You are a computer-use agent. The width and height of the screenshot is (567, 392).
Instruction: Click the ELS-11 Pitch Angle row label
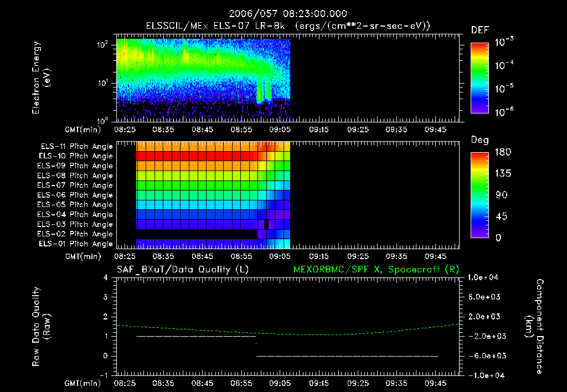[x=76, y=147]
